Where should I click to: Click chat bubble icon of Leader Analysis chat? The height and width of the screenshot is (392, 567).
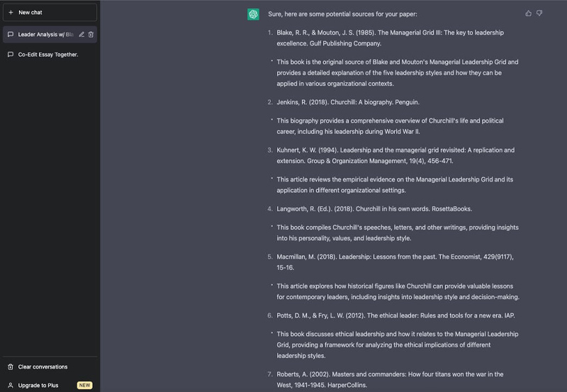point(11,34)
